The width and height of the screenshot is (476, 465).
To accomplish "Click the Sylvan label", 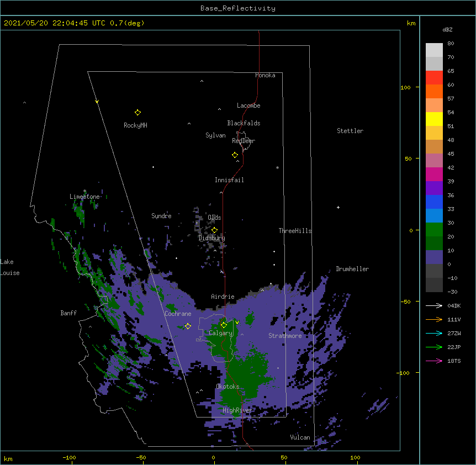I will tap(215, 135).
